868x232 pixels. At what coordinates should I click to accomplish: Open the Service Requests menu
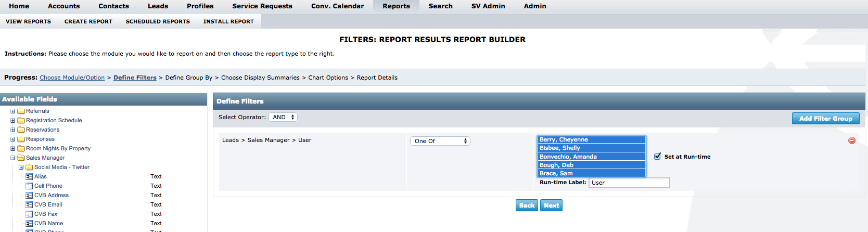click(262, 6)
